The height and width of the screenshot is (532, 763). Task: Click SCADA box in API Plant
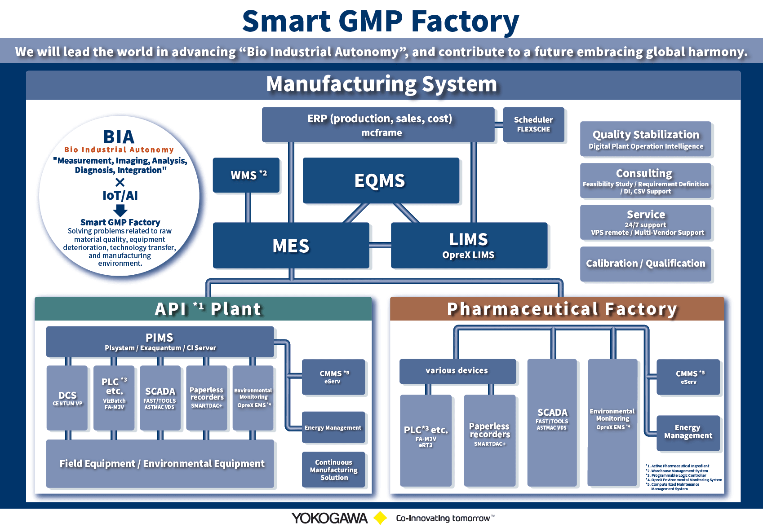click(160, 398)
